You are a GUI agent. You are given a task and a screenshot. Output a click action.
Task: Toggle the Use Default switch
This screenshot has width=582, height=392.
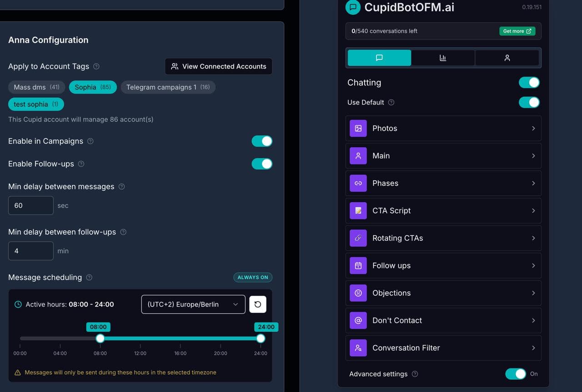point(529,102)
